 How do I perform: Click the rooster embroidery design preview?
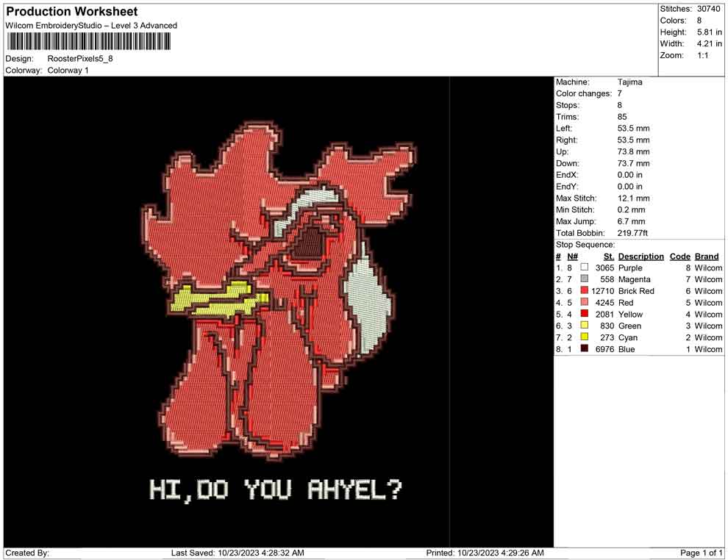(x=277, y=290)
